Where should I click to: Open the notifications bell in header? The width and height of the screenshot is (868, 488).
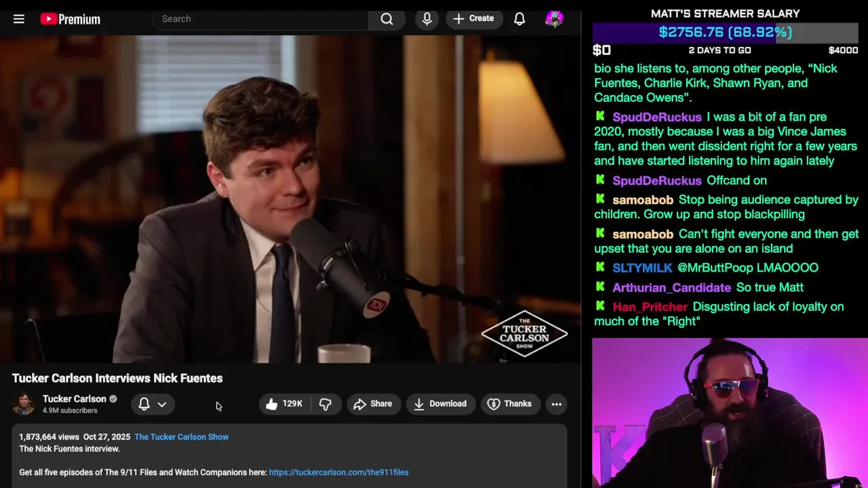(519, 19)
